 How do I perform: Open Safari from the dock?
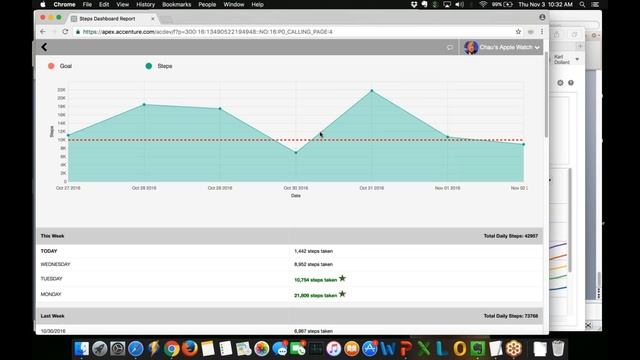point(136,349)
